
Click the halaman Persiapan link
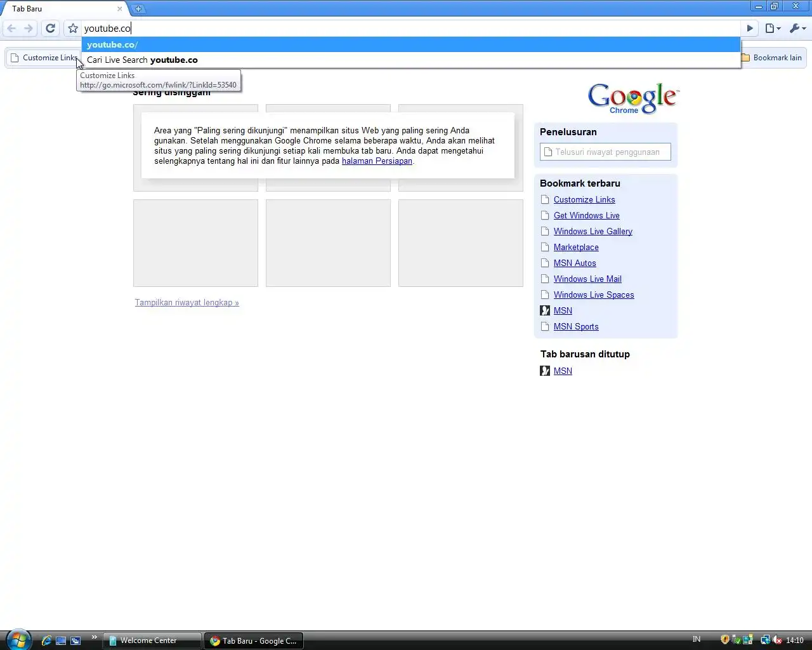click(377, 161)
